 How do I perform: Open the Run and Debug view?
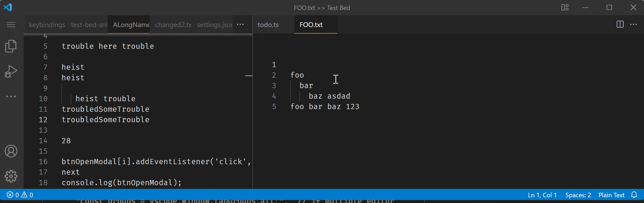click(x=11, y=71)
